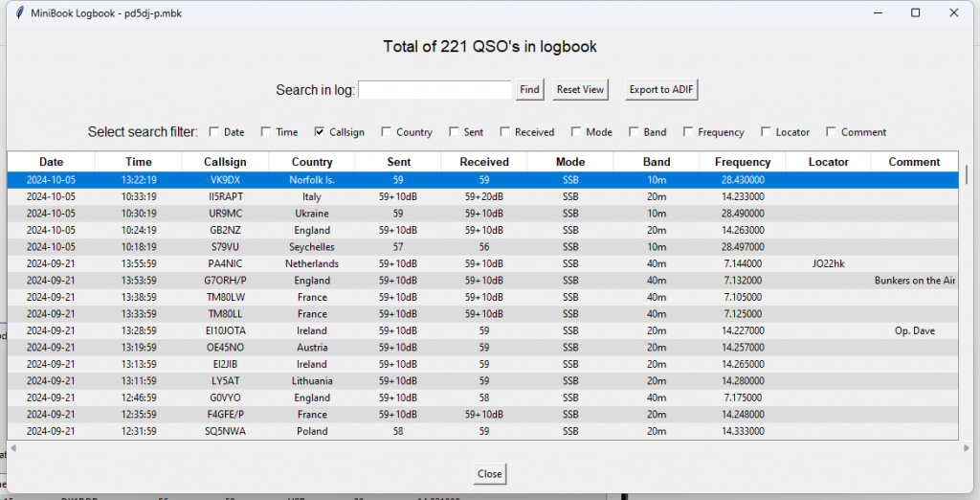980x500 pixels.
Task: Click the Frequency column header
Action: click(x=742, y=162)
